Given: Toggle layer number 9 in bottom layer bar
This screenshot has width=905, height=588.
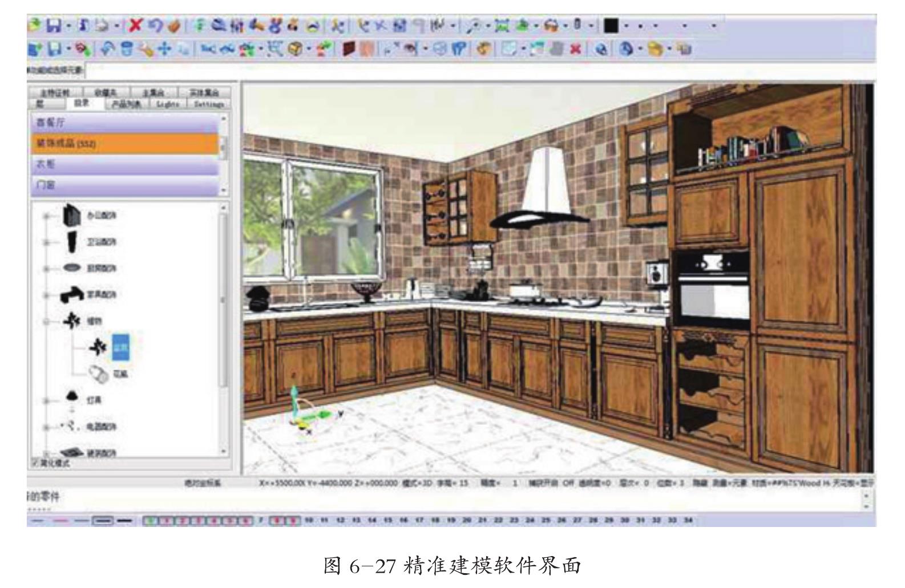Looking at the screenshot, I should click(x=294, y=520).
